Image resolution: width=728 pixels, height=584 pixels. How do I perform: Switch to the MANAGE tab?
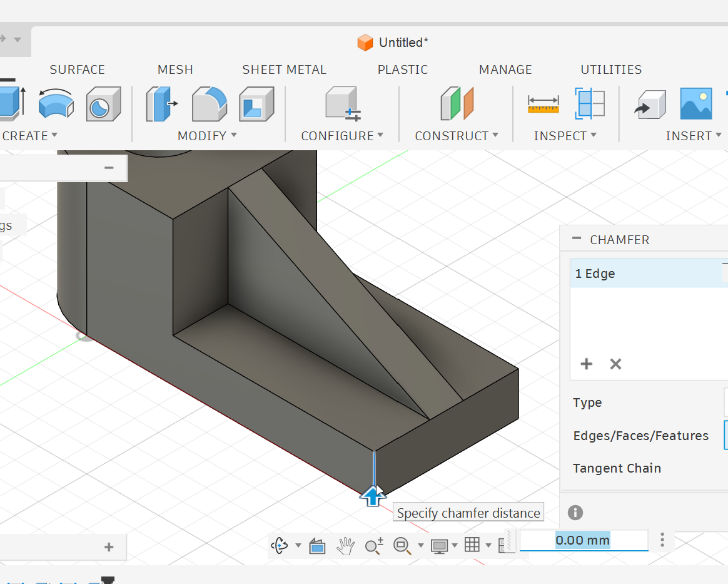point(505,69)
